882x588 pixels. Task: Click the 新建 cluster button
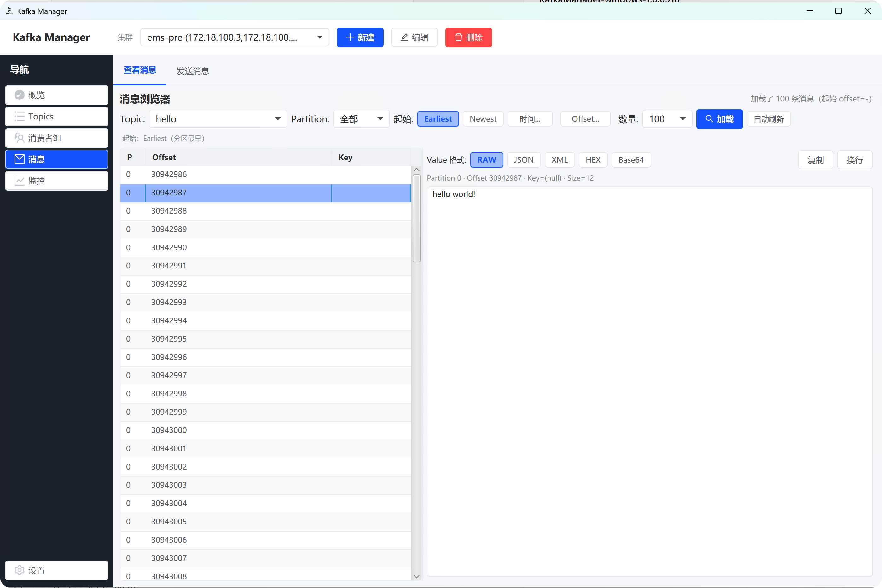pos(360,37)
